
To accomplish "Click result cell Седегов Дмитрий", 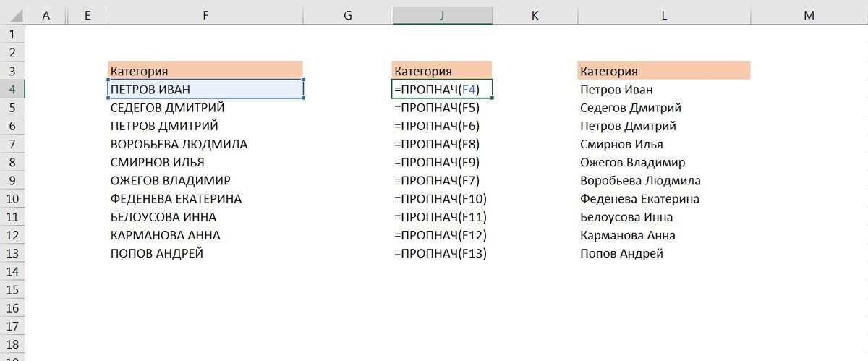I will click(664, 107).
